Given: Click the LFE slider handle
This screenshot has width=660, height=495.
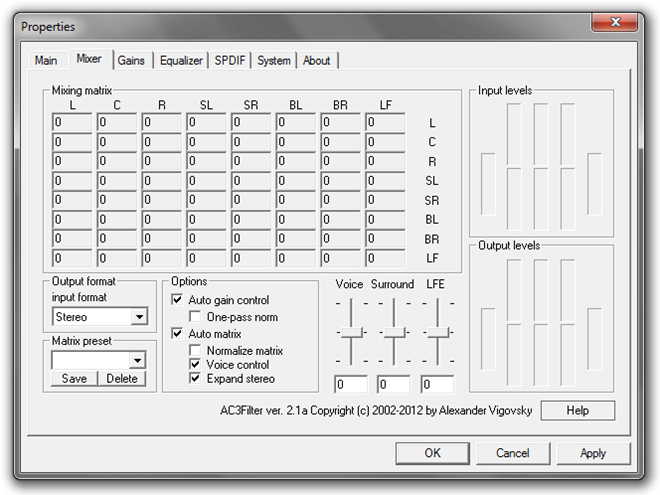Looking at the screenshot, I should pos(437,331).
